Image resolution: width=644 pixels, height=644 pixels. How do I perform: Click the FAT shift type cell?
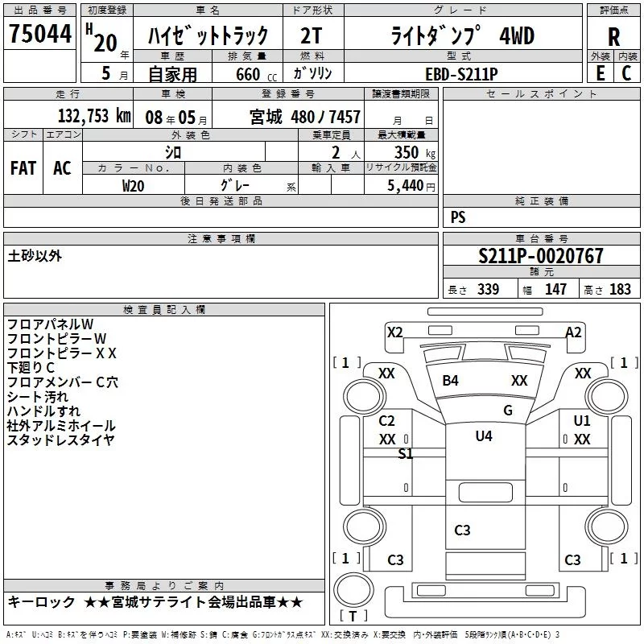(23, 167)
